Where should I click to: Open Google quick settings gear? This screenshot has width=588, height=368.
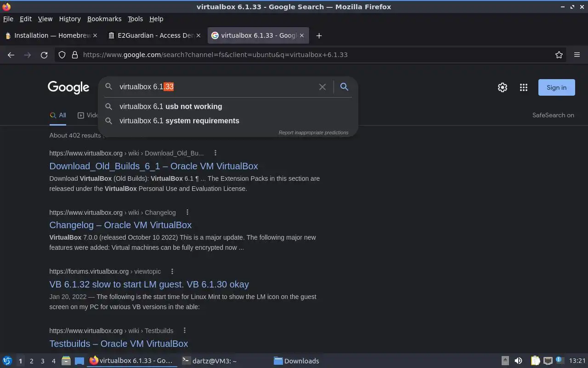click(503, 87)
